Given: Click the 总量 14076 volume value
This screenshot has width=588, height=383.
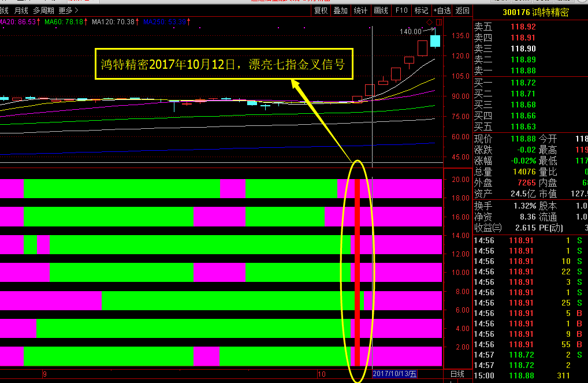Looking at the screenshot, I should 524,172.
